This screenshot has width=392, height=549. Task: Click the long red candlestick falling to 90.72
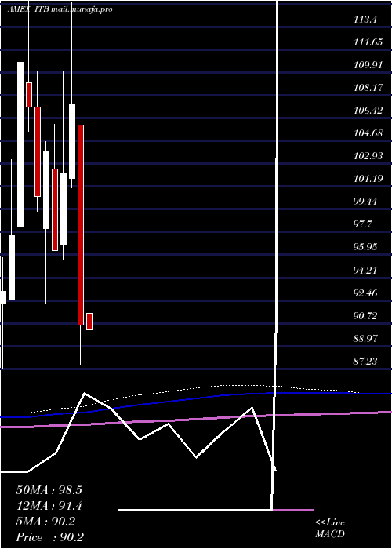point(81,225)
